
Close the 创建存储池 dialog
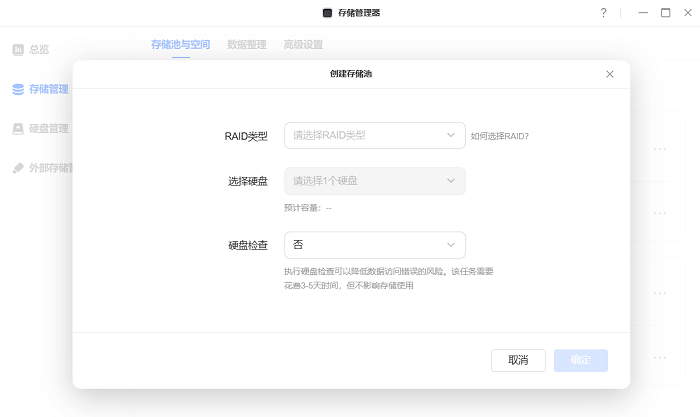(x=610, y=74)
